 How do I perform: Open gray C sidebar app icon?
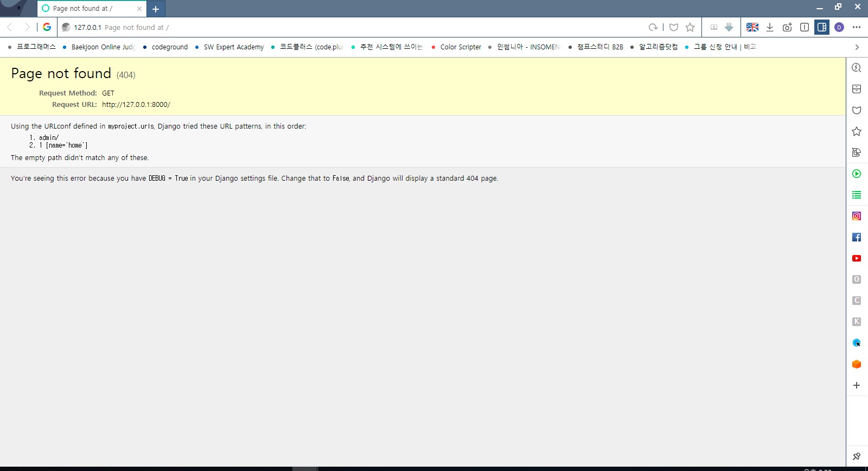[x=857, y=301]
